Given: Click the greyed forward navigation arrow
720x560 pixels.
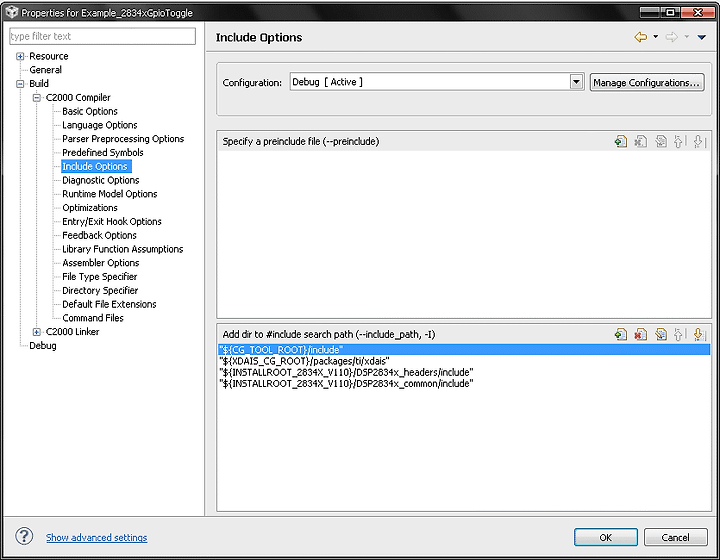Looking at the screenshot, I should (672, 37).
